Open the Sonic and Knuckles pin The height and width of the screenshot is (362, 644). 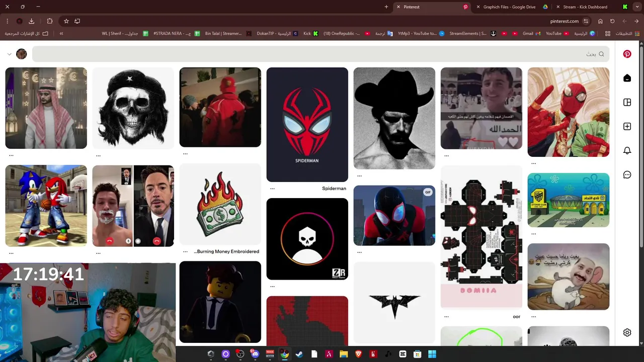pyautogui.click(x=46, y=206)
